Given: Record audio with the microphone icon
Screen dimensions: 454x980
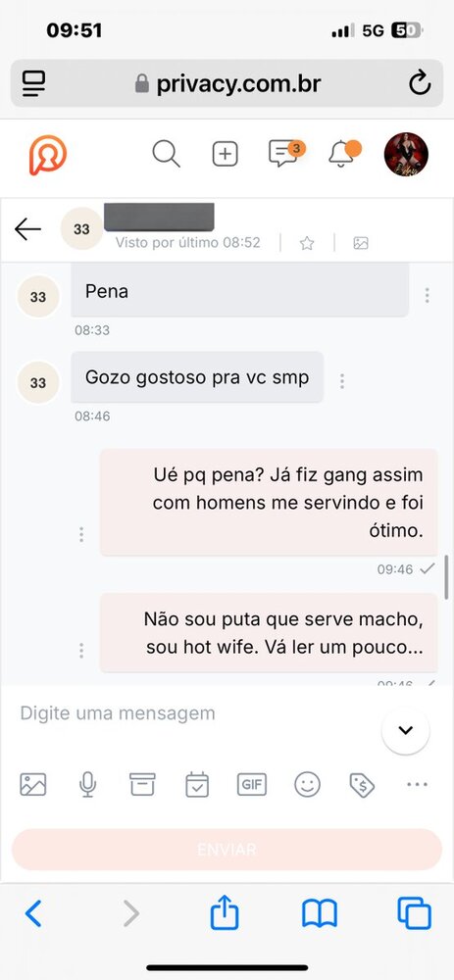Looking at the screenshot, I should (x=88, y=784).
